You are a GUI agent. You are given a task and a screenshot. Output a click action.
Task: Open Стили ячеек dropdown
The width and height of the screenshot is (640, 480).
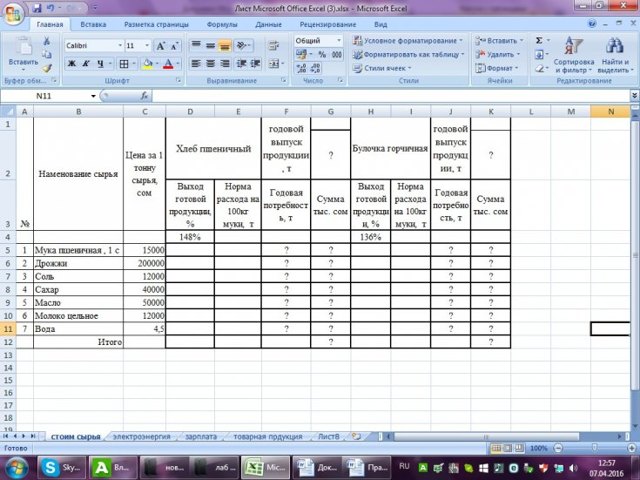click(382, 68)
